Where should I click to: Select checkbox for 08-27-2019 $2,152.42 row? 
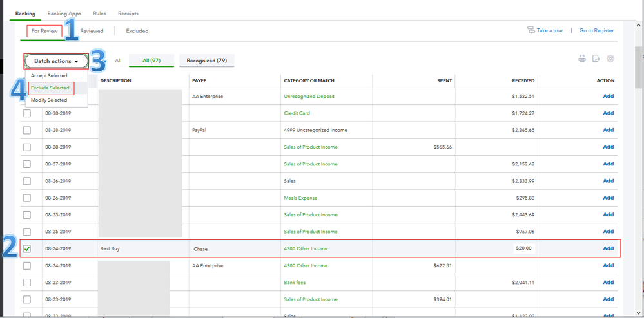click(x=26, y=164)
